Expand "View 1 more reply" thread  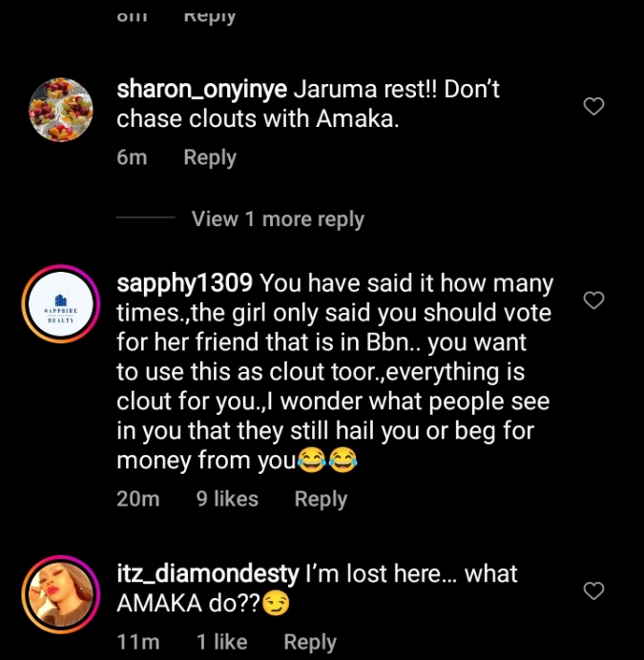click(278, 219)
